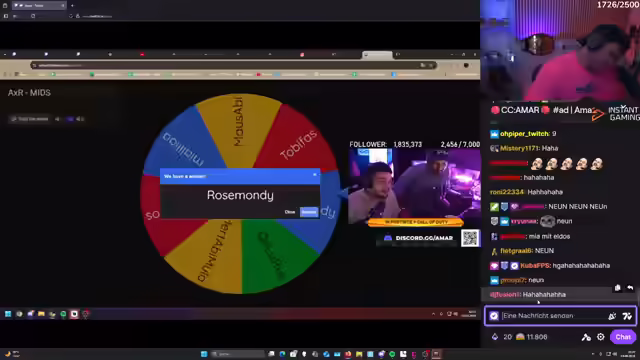
Task: Click username Mistery1171 in chat
Action: coord(519,148)
